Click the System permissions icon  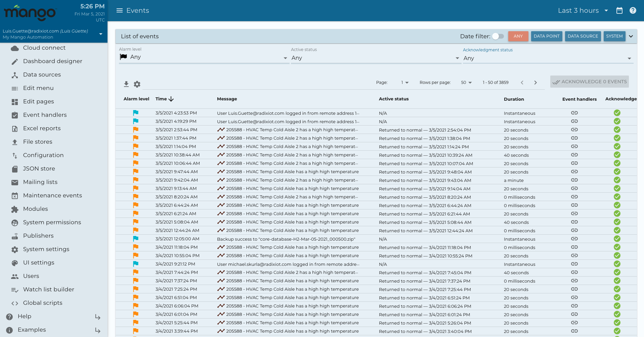[x=15, y=223]
